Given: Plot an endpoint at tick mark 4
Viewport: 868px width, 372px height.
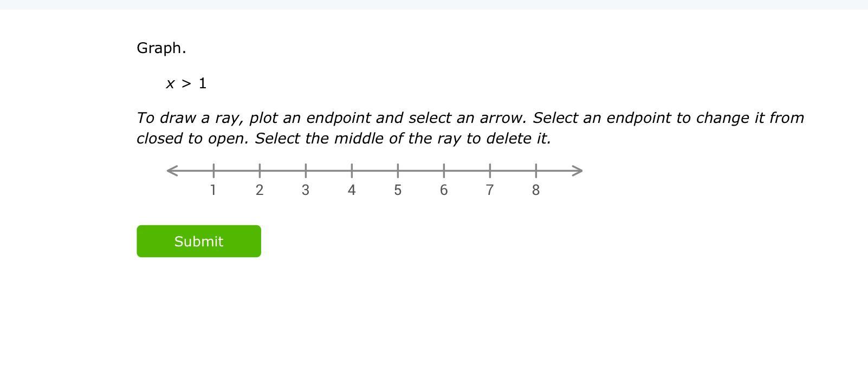Looking at the screenshot, I should [352, 171].
